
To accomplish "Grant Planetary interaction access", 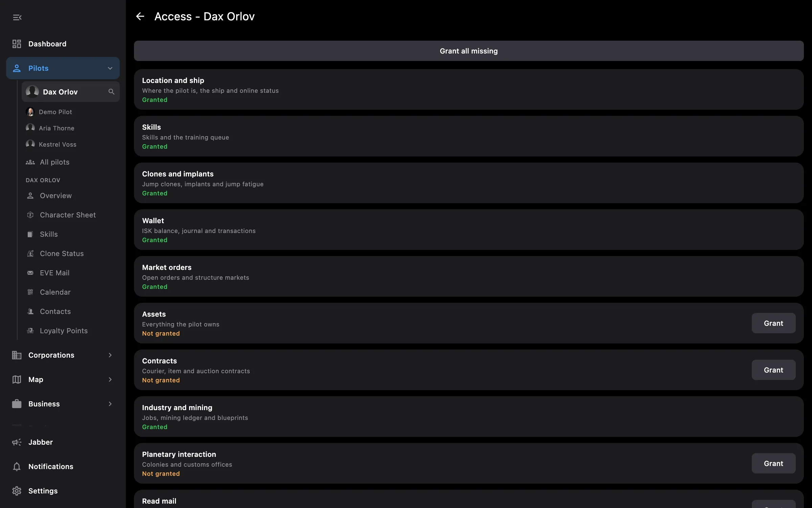I will [773, 463].
